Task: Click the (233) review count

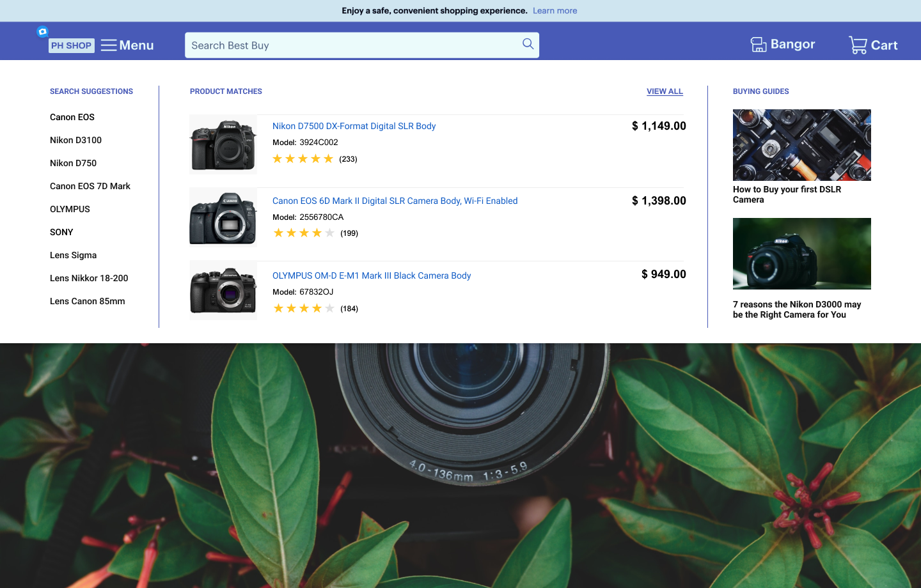Action: point(348,159)
